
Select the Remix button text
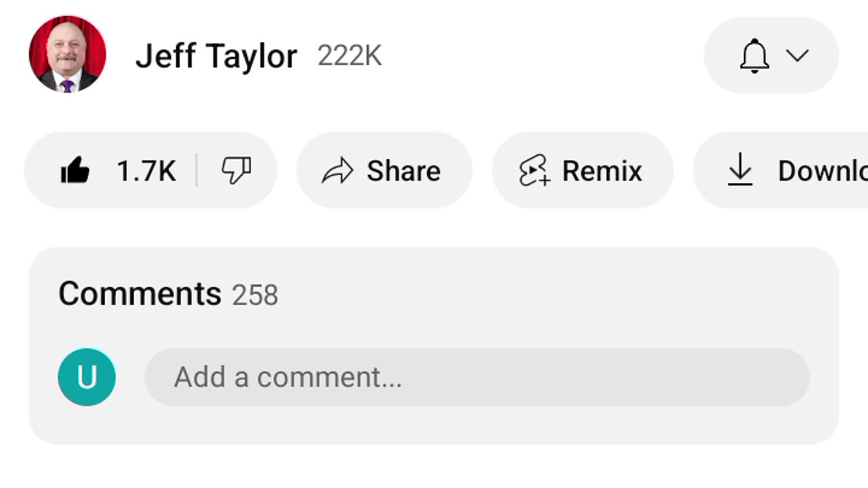point(601,171)
